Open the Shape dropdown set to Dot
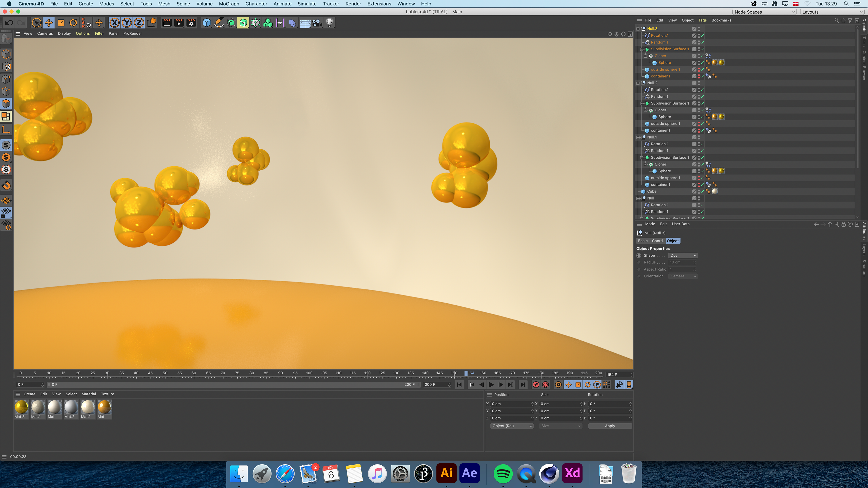 (x=683, y=255)
